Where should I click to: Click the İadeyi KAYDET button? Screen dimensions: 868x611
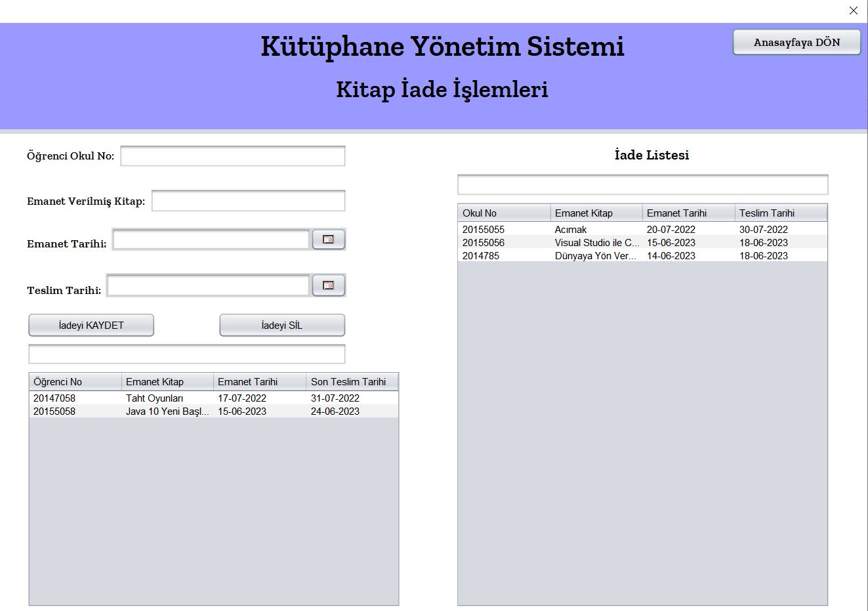click(x=91, y=325)
